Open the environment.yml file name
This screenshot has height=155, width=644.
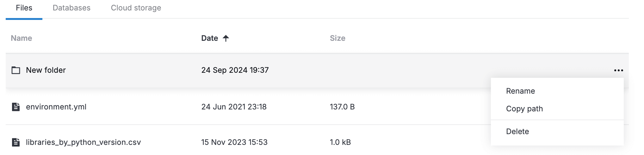tap(56, 107)
